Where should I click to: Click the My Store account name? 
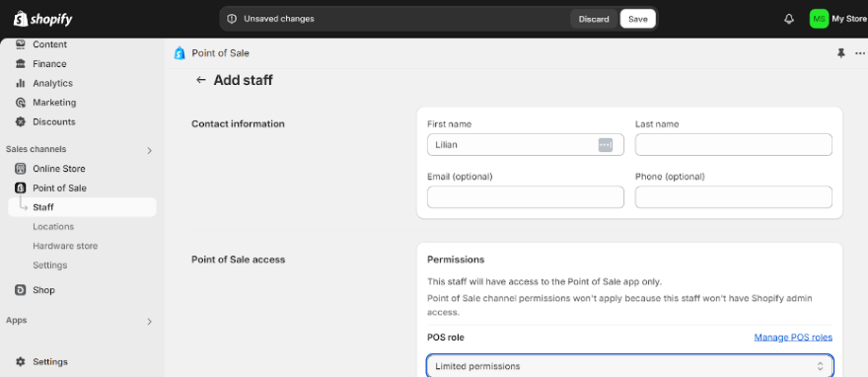click(x=849, y=19)
